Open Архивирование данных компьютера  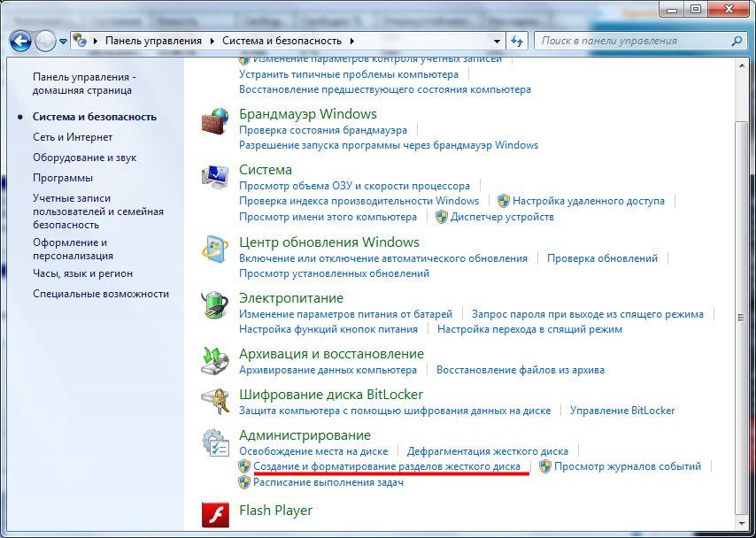tap(328, 370)
